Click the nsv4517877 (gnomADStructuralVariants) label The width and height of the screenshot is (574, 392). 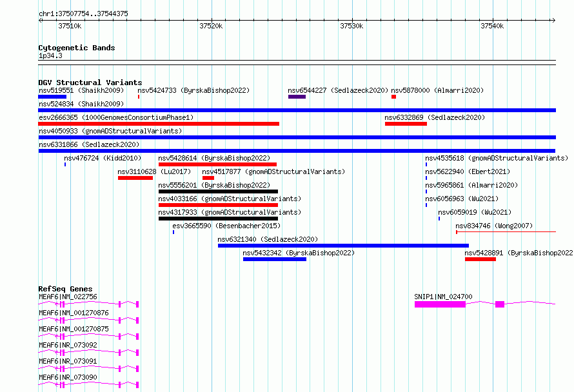click(273, 171)
